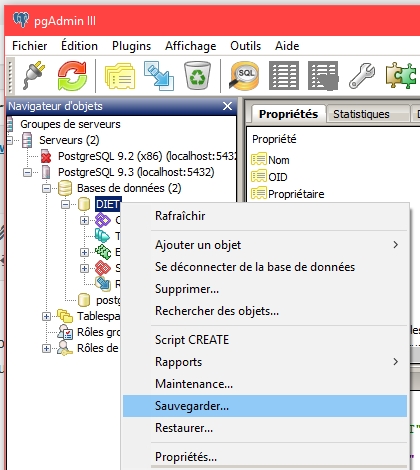Click the blue replication icon under DIET

[103, 284]
